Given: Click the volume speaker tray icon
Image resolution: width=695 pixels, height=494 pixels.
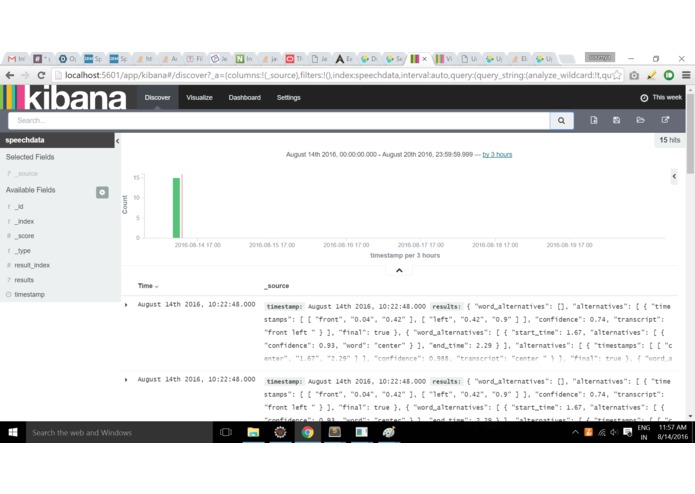Looking at the screenshot, I should pos(614,432).
